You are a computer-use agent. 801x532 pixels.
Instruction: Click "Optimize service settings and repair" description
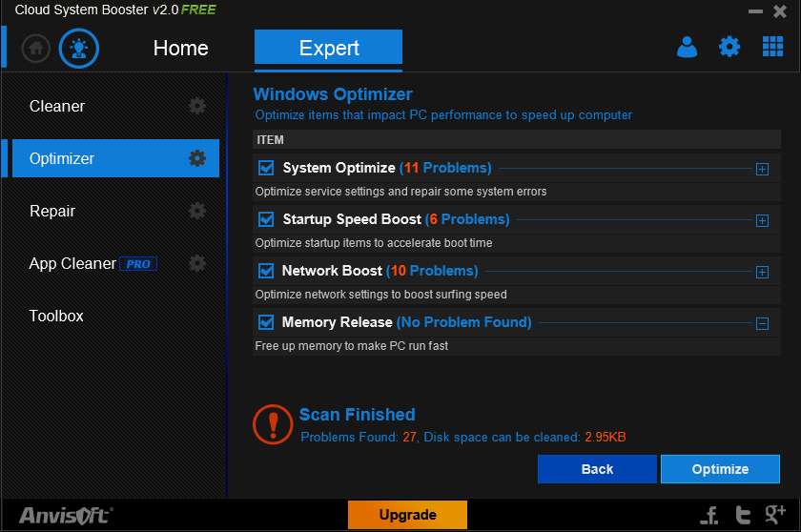pyautogui.click(x=401, y=192)
